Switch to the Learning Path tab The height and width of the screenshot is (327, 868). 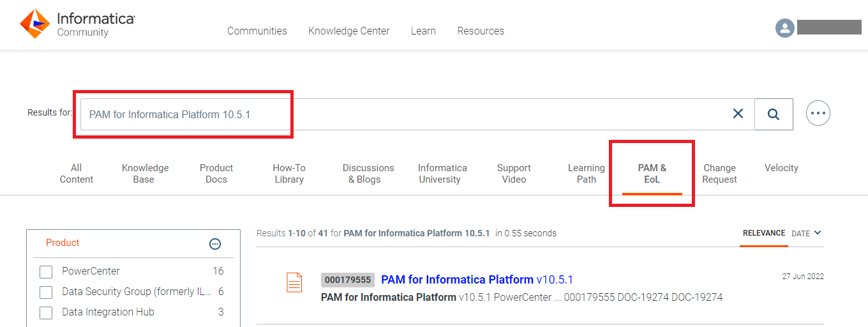click(587, 174)
